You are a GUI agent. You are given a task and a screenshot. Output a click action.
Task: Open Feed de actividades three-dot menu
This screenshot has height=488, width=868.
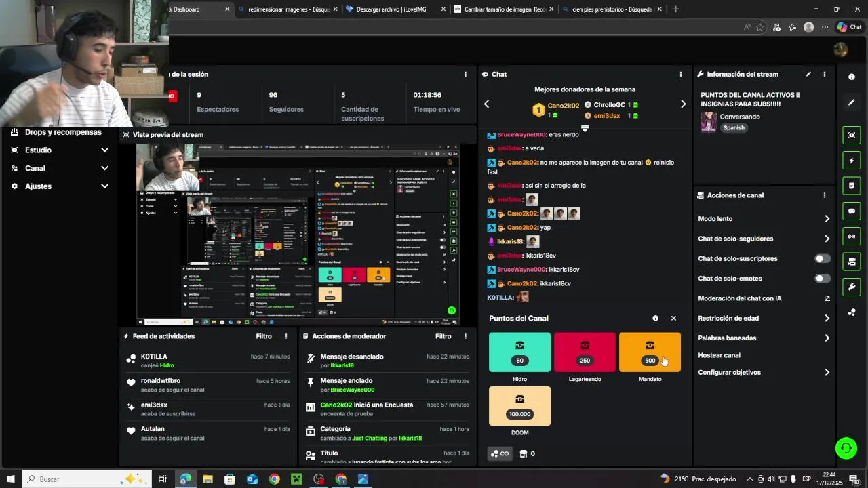285,336
